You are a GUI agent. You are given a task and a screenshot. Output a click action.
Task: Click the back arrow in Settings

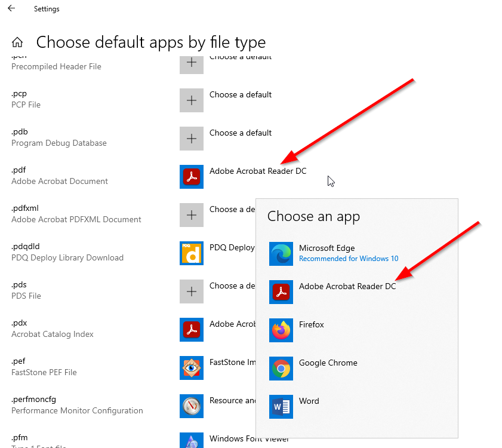(11, 9)
